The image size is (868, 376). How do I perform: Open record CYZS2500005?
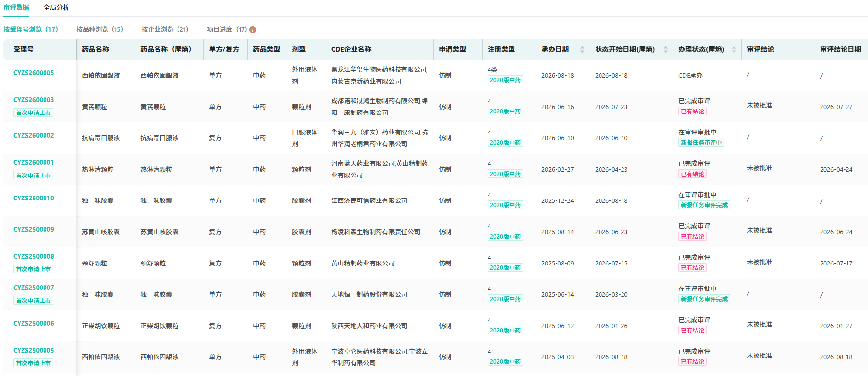[x=34, y=350]
